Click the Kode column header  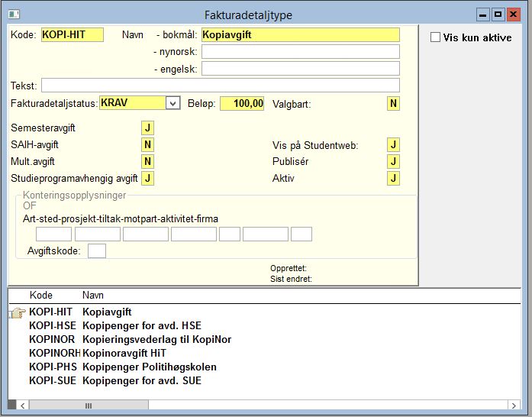tap(41, 295)
